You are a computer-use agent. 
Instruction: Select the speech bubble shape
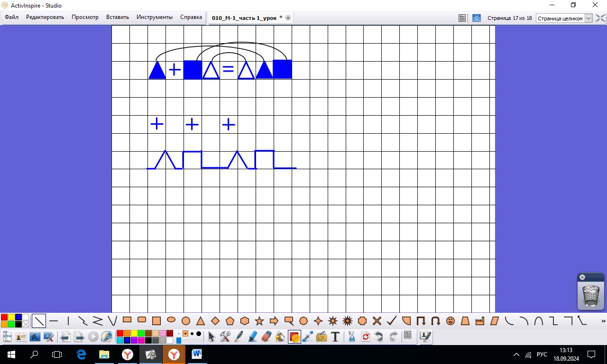click(289, 321)
